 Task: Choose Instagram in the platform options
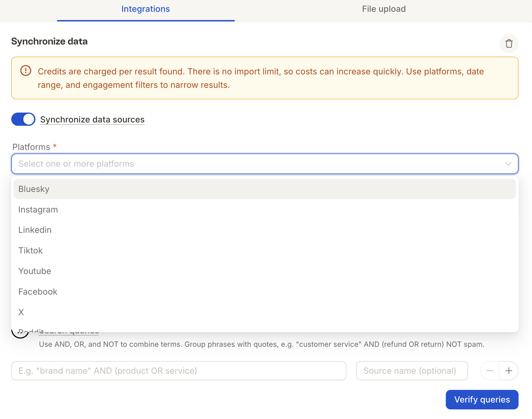click(x=265, y=209)
